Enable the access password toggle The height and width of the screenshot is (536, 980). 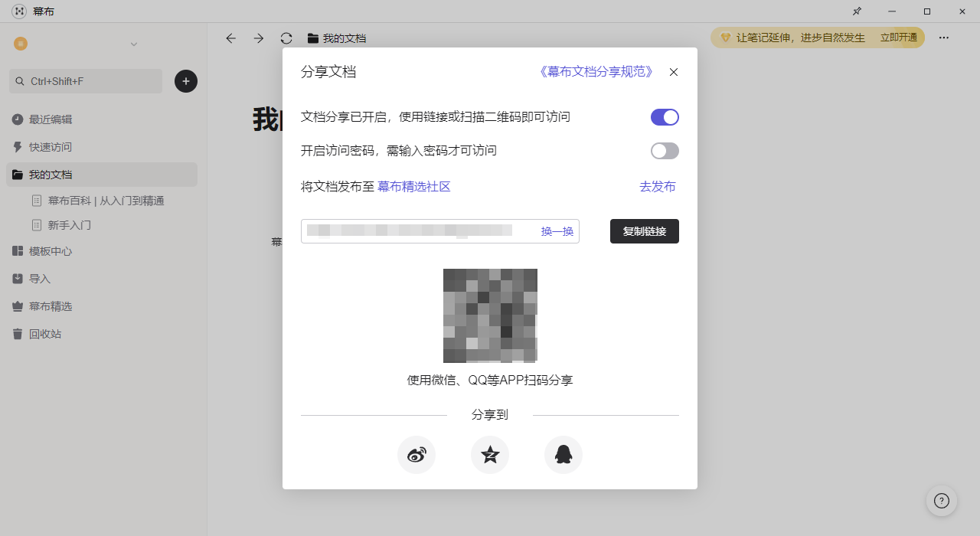664,150
